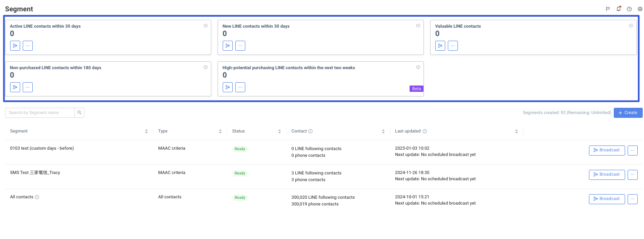Open the notifications bell
Viewport: 644px width, 239px height.
point(618,9)
